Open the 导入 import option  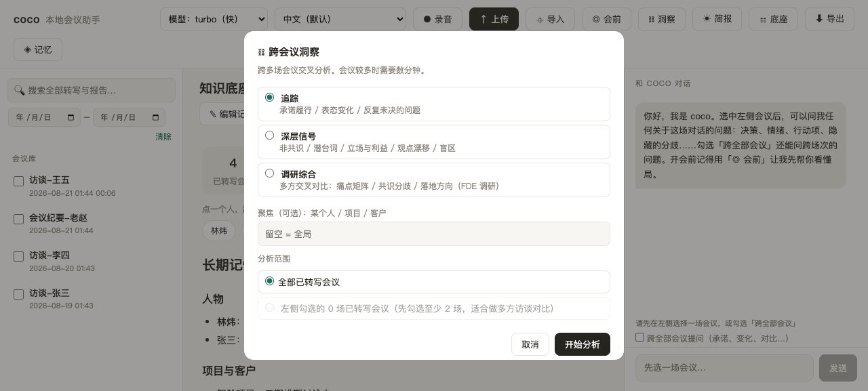[550, 19]
